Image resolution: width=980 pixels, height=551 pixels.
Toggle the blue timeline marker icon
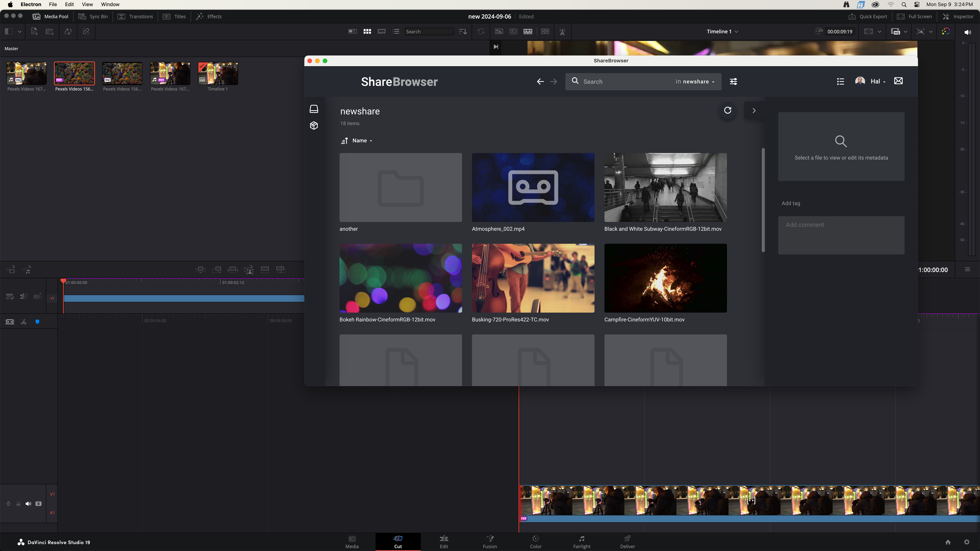pos(37,322)
